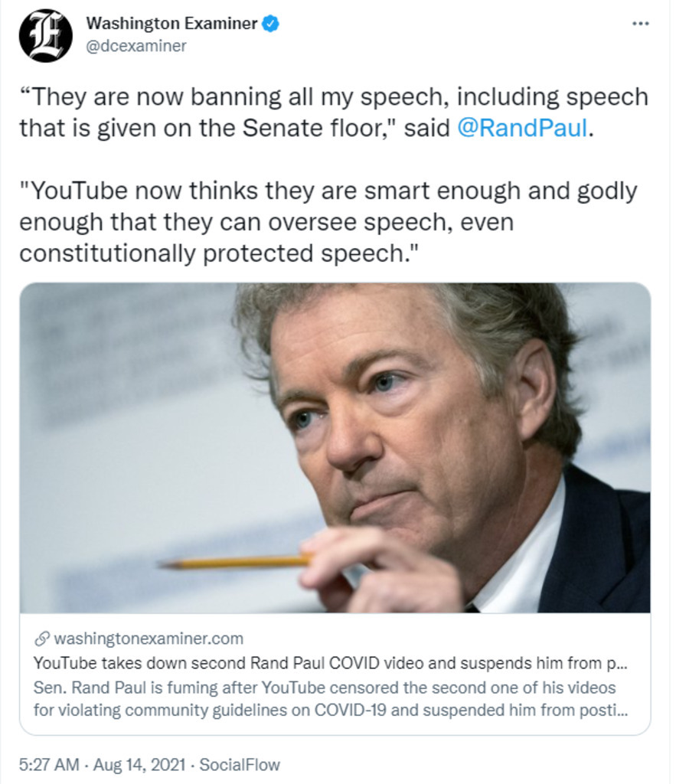Click description line "for violating community guidelines"
The image size is (676, 784).
click(331, 710)
